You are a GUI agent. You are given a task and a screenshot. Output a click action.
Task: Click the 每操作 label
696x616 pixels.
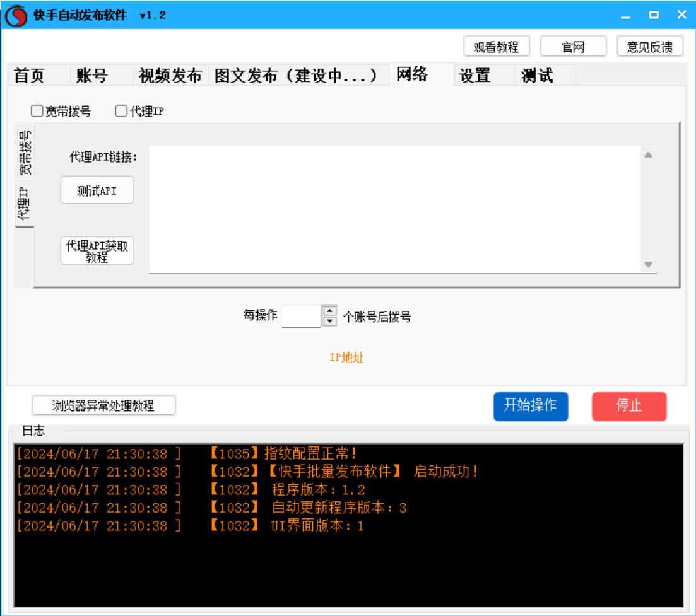[260, 315]
